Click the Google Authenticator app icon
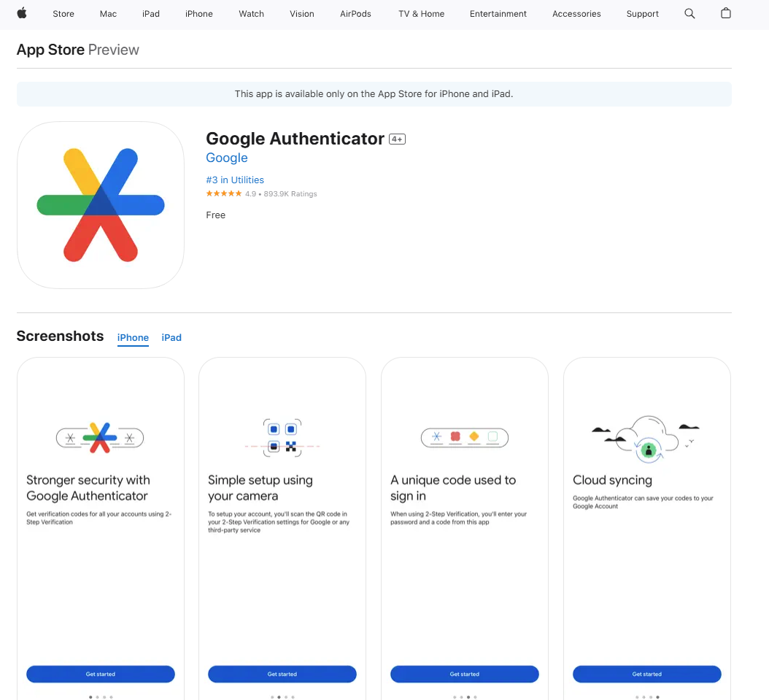Image resolution: width=769 pixels, height=700 pixels. 101,205
